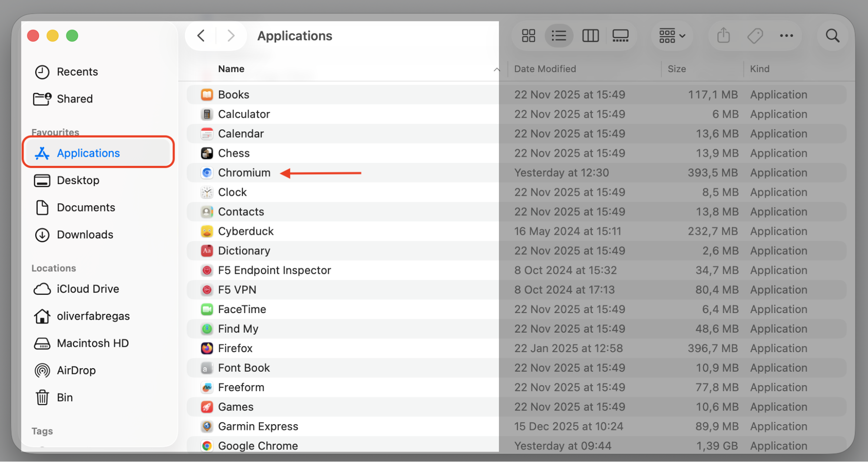The height and width of the screenshot is (462, 868).
Task: Open the more actions ellipsis menu
Action: point(786,36)
